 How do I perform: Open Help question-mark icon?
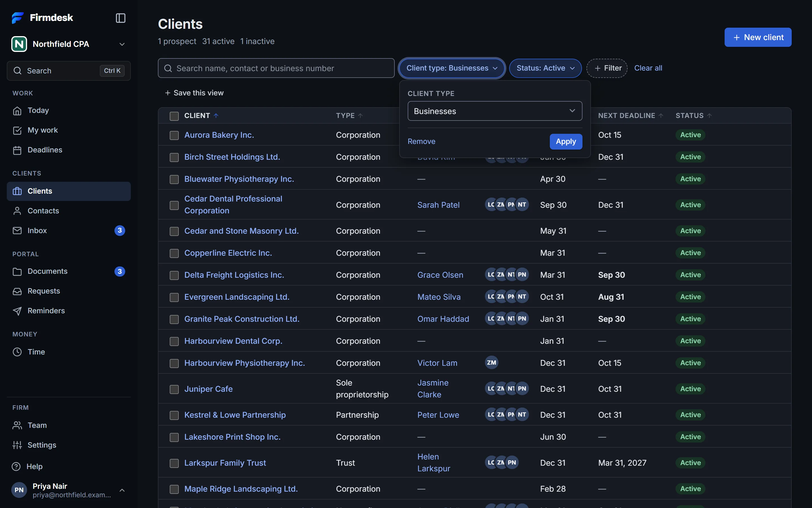(16, 467)
